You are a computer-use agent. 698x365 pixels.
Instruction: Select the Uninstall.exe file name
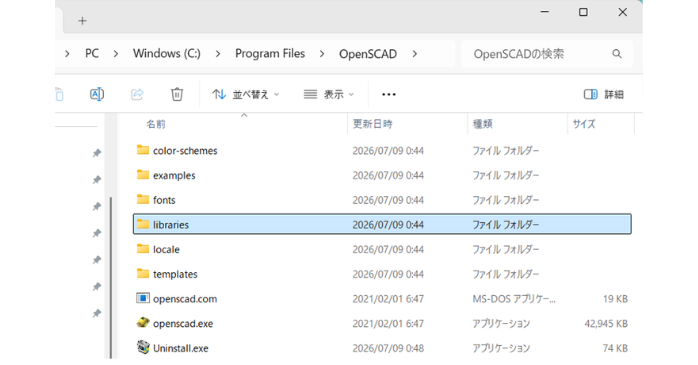click(x=181, y=348)
